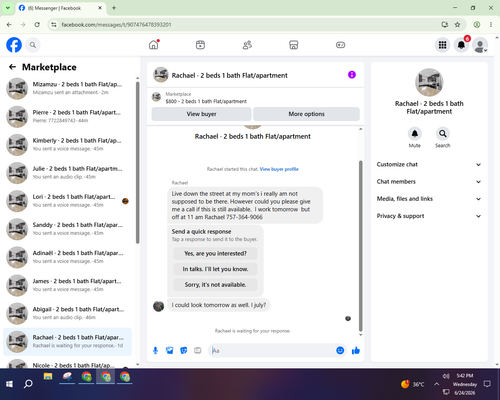500x400 pixels.
Task: Click the Facebook search magnifier icon
Action: point(33,45)
